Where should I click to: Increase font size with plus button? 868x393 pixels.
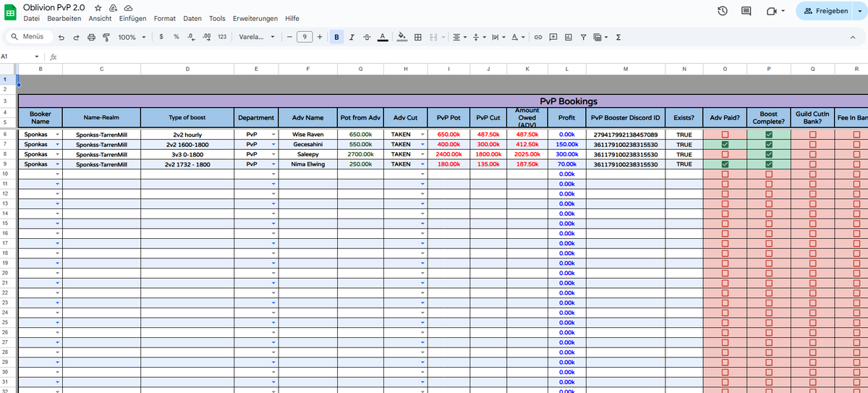(320, 37)
